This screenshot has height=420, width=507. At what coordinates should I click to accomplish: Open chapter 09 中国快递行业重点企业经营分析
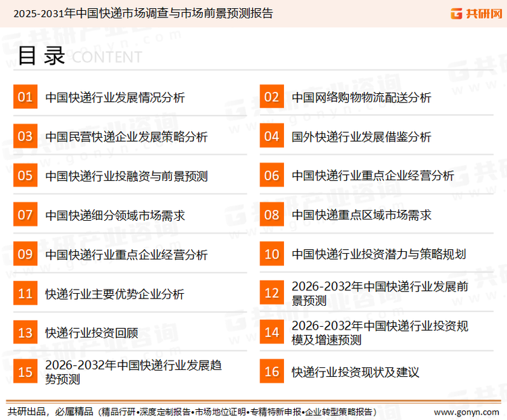pyautogui.click(x=126, y=255)
